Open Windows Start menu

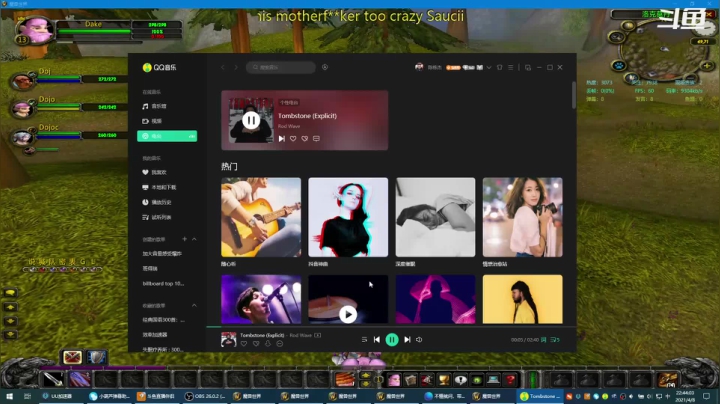(9, 396)
